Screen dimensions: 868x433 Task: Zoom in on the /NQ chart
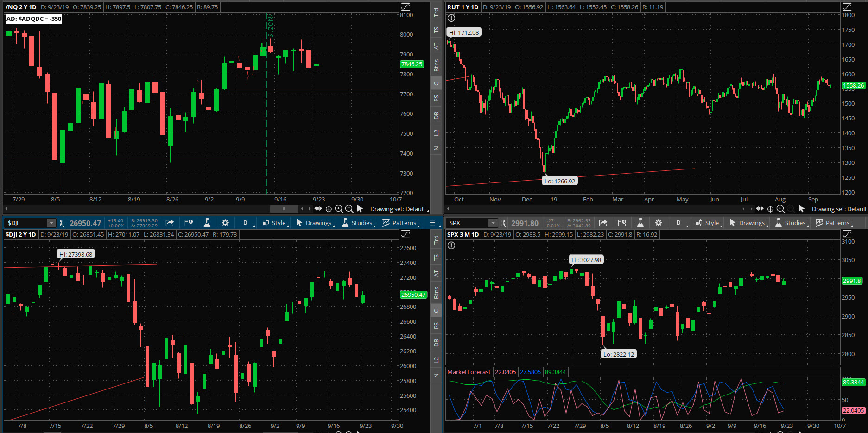(339, 209)
